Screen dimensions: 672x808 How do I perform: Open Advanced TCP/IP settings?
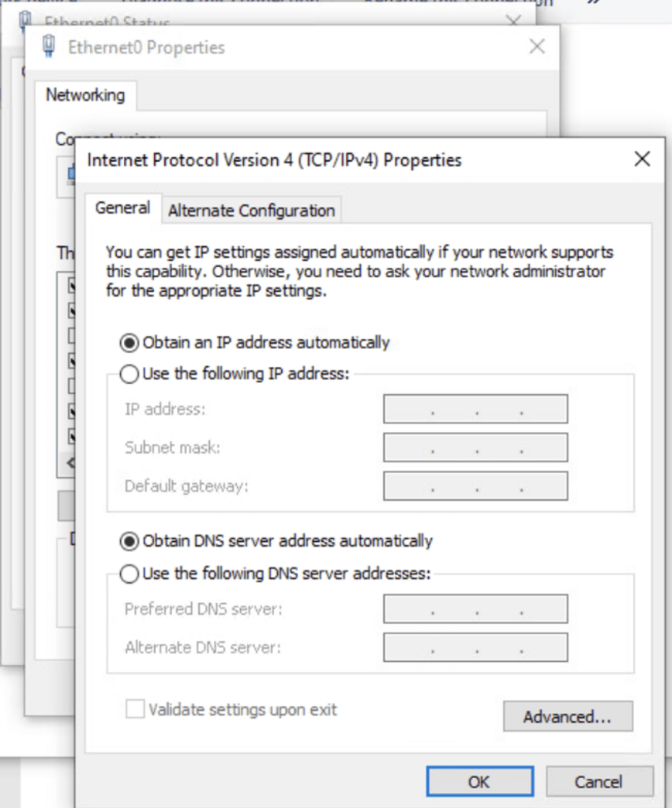(x=567, y=716)
